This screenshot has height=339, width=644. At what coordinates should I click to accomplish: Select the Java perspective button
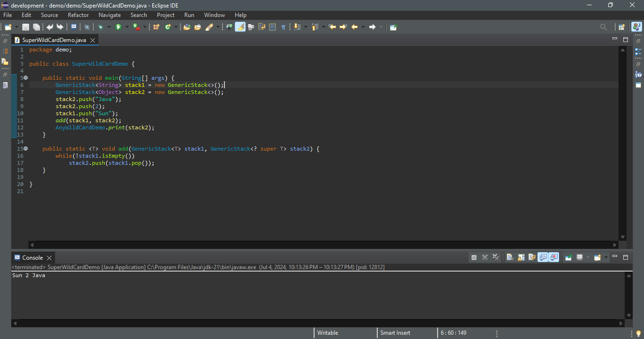tap(636, 27)
